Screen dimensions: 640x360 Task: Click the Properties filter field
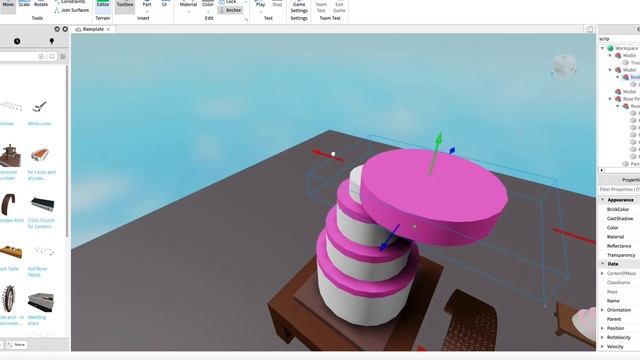coord(619,190)
